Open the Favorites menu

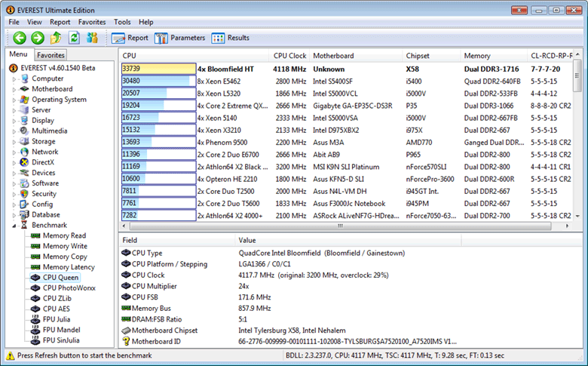[92, 22]
